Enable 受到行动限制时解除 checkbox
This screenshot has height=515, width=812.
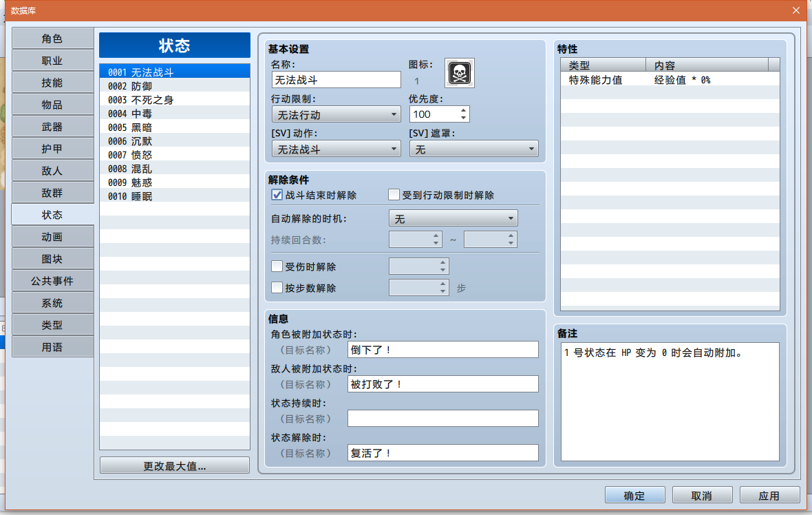(394, 195)
